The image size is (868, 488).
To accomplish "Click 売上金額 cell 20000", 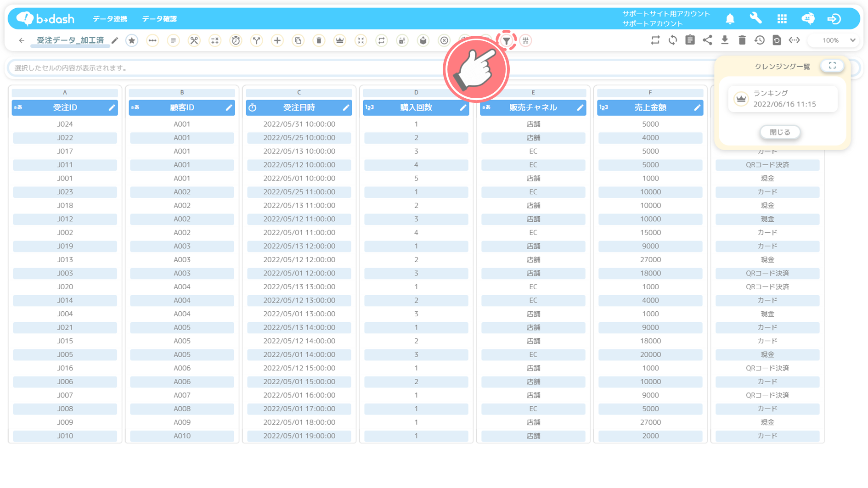I will [650, 354].
